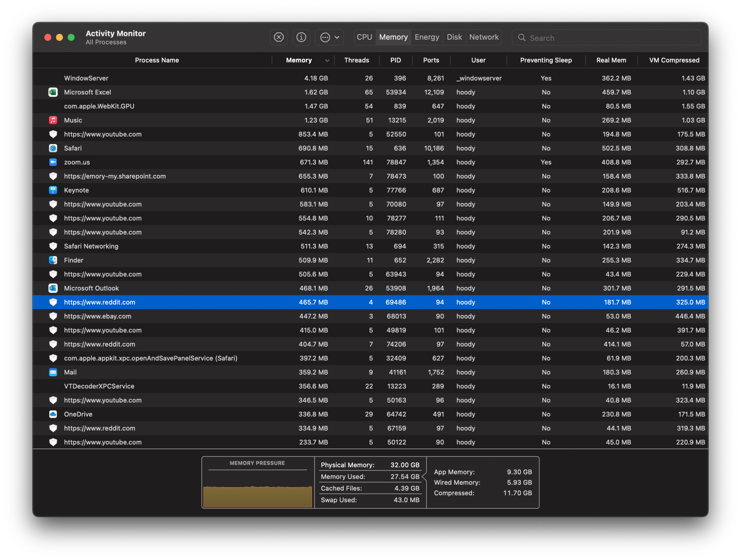741x560 pixels.
Task: Open the Energy tab
Action: [427, 37]
